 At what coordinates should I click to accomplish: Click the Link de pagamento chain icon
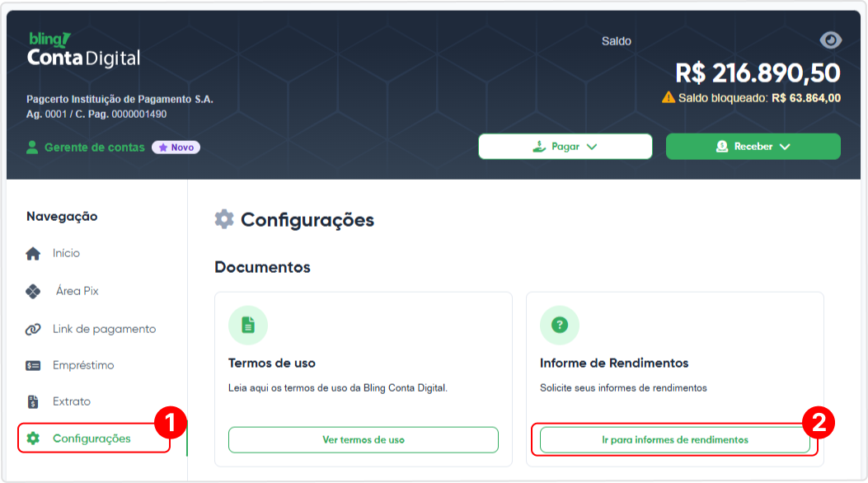[33, 329]
